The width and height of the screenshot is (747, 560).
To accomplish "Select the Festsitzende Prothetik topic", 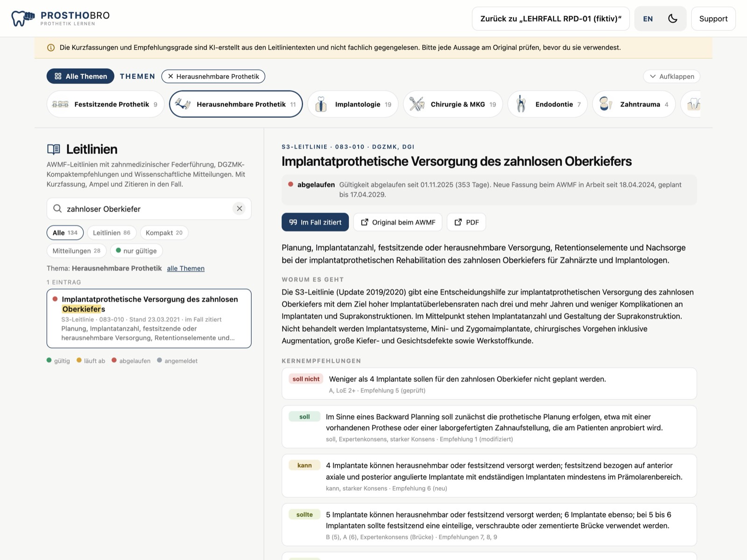I will (106, 104).
